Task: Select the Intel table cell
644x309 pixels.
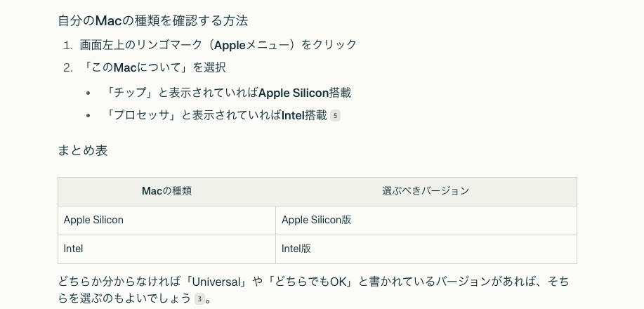Action: 74,249
